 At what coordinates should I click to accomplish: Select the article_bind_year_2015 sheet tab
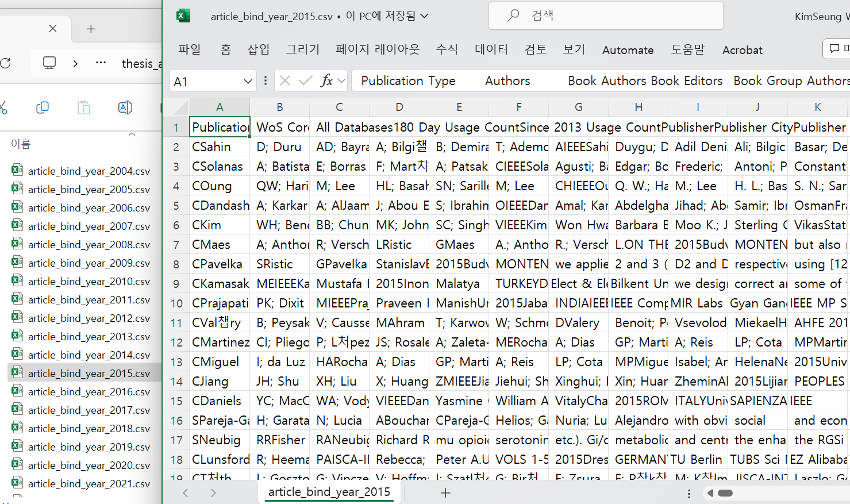(x=329, y=493)
